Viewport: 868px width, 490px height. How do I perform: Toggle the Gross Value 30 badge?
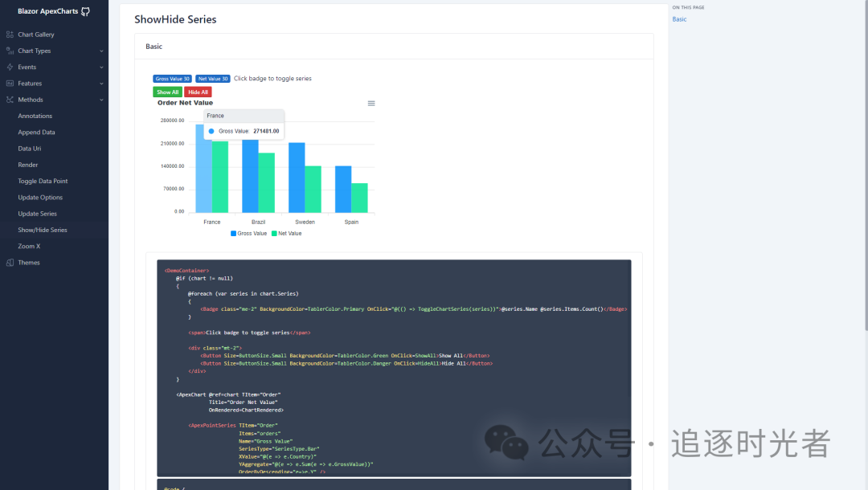[x=172, y=79]
